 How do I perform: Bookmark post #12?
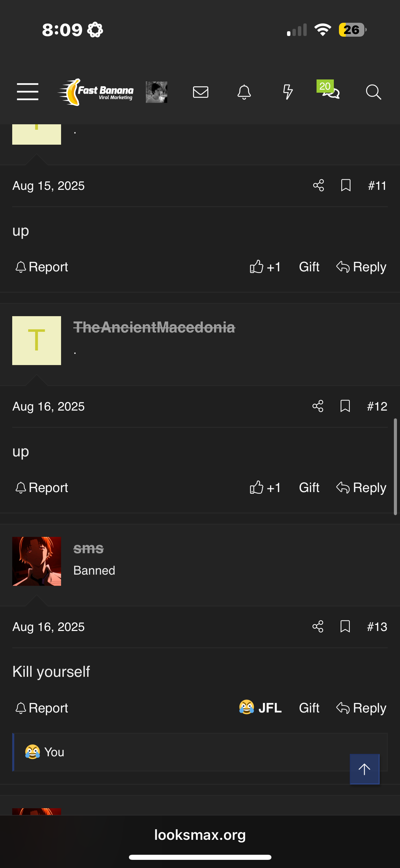tap(345, 406)
